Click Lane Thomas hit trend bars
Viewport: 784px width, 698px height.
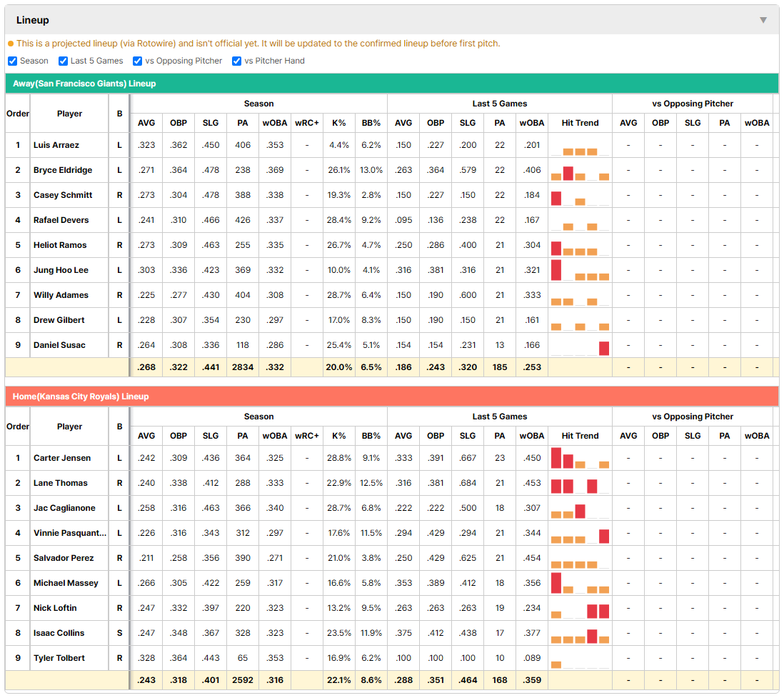(580, 483)
